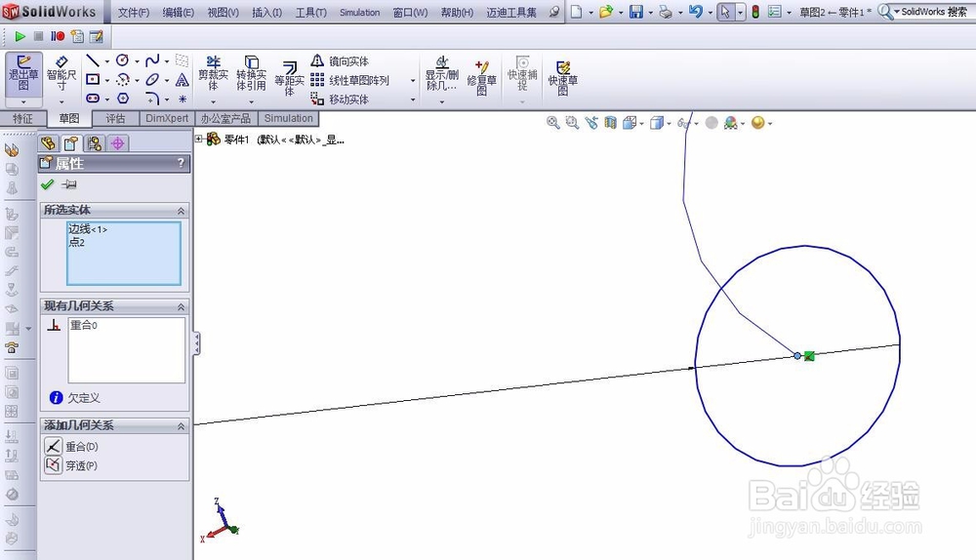The height and width of the screenshot is (560, 976).
Task: Open dropdown arrow next to Line tool
Action: pyautogui.click(x=106, y=61)
